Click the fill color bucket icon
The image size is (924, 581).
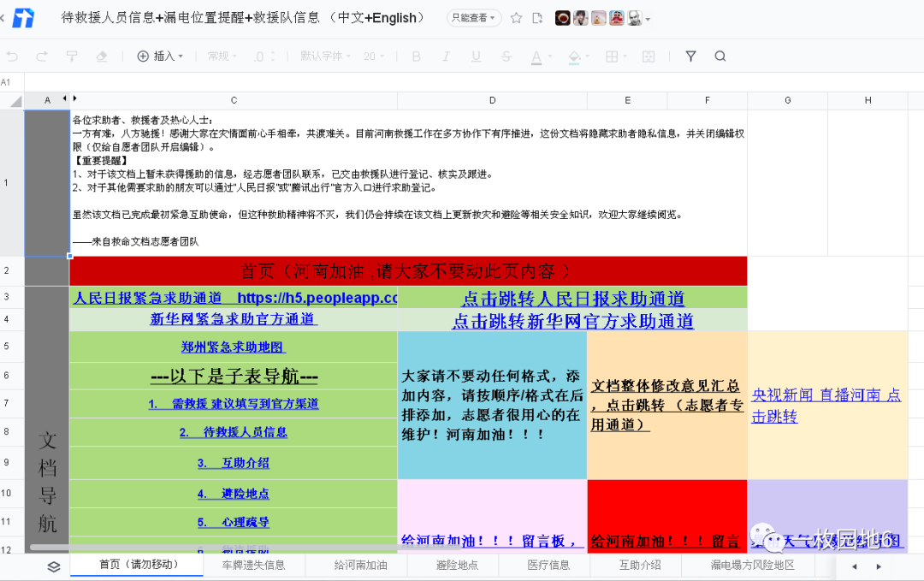coord(574,57)
